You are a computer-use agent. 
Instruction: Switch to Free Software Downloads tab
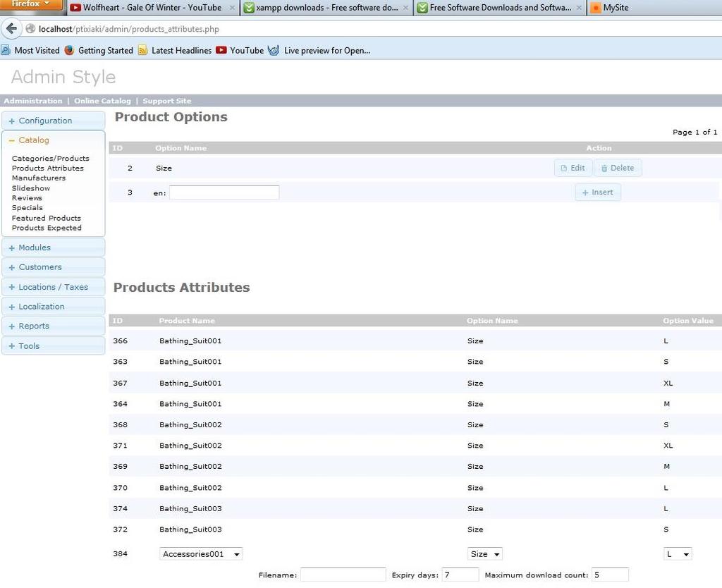tap(500, 8)
